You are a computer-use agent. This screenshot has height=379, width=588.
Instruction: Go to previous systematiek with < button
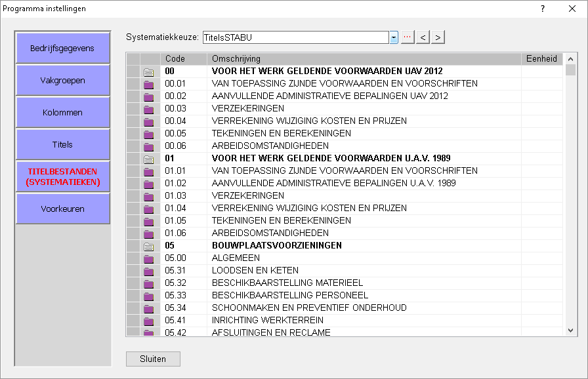pyautogui.click(x=423, y=37)
